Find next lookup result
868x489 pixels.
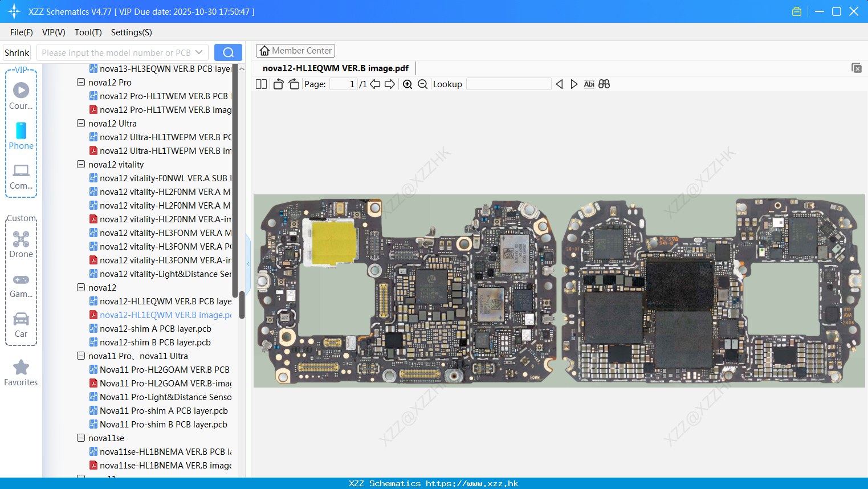[x=574, y=84]
